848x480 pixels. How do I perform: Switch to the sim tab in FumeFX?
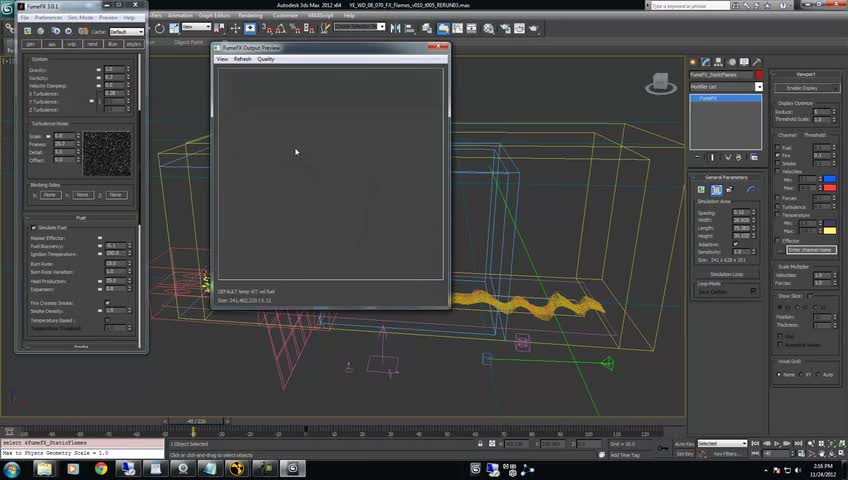(51, 44)
